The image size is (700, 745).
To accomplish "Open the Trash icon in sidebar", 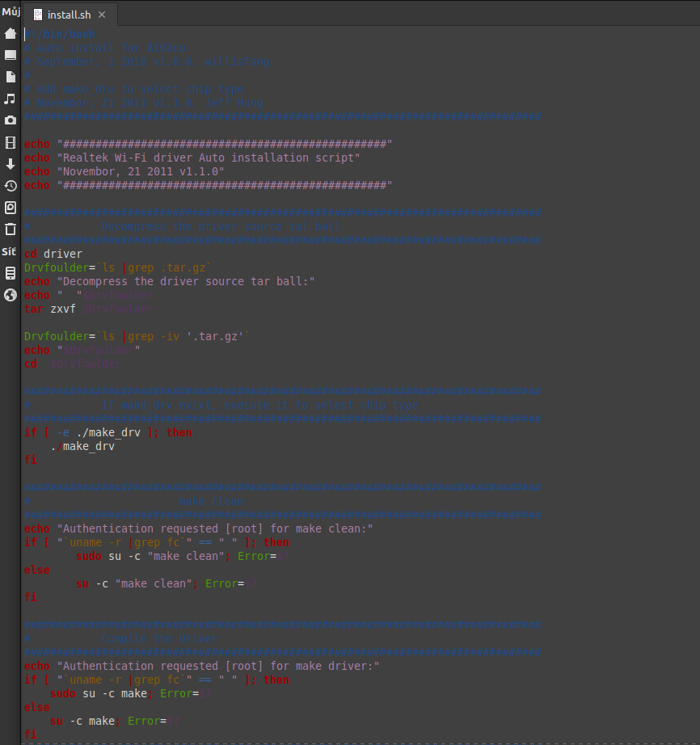I will point(11,229).
